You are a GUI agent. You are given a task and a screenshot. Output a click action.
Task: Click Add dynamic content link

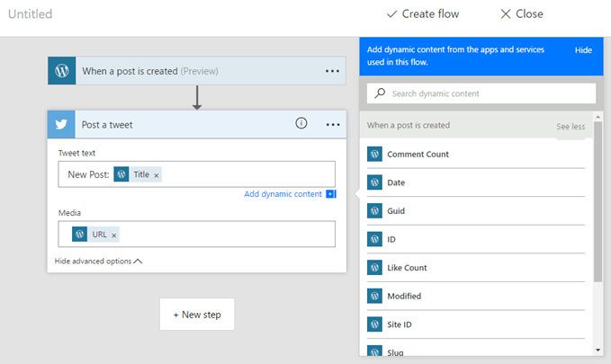coord(283,194)
